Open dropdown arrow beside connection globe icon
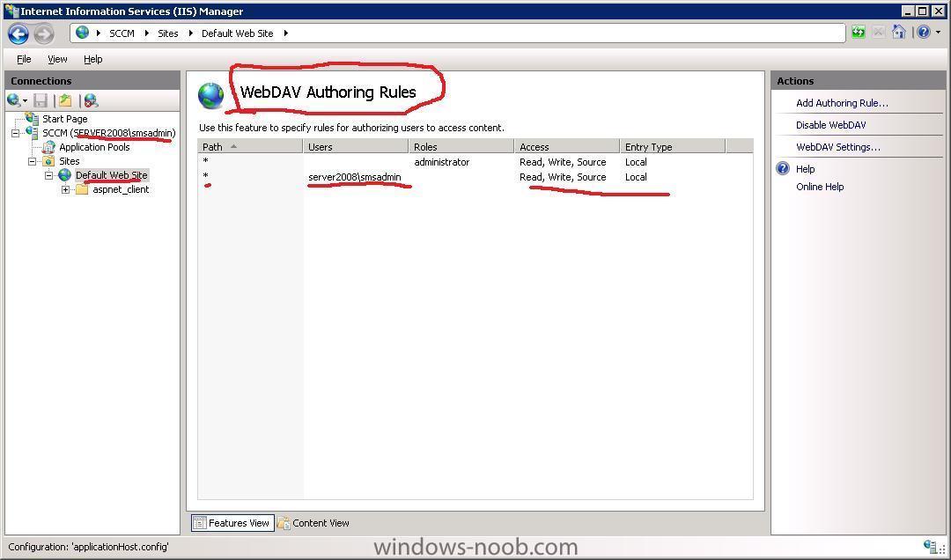Image resolution: width=951 pixels, height=560 pixels. point(25,101)
